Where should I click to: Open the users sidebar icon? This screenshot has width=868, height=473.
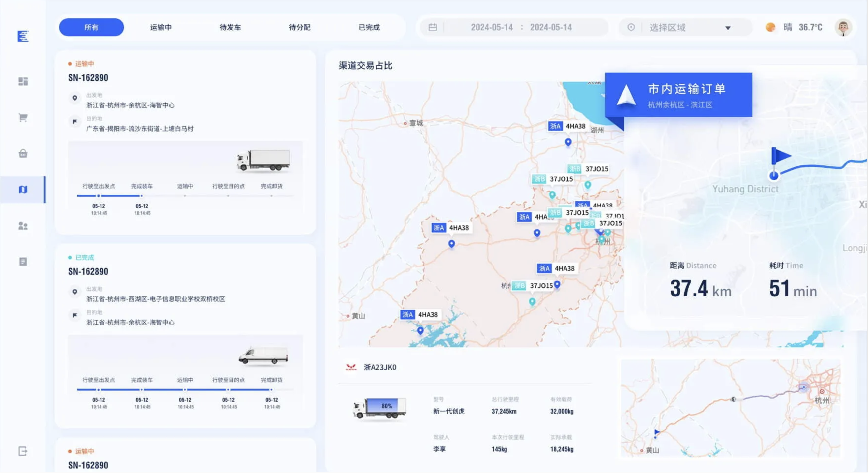click(x=23, y=225)
